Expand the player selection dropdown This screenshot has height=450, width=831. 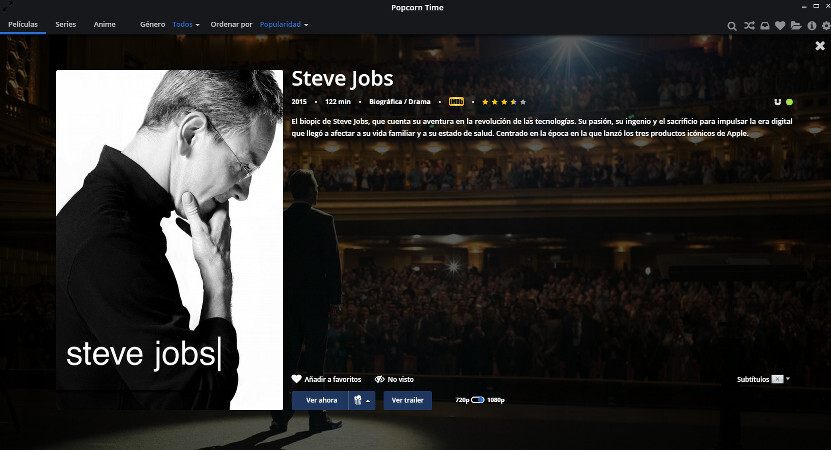click(362, 400)
